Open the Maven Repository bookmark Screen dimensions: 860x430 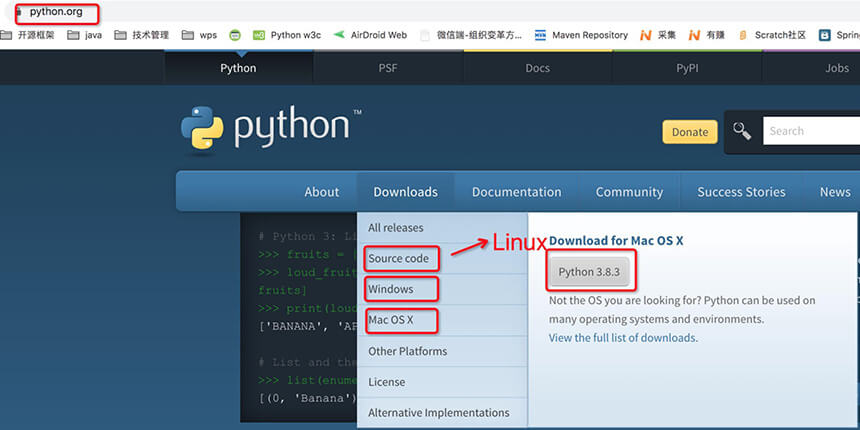pyautogui.click(x=581, y=35)
